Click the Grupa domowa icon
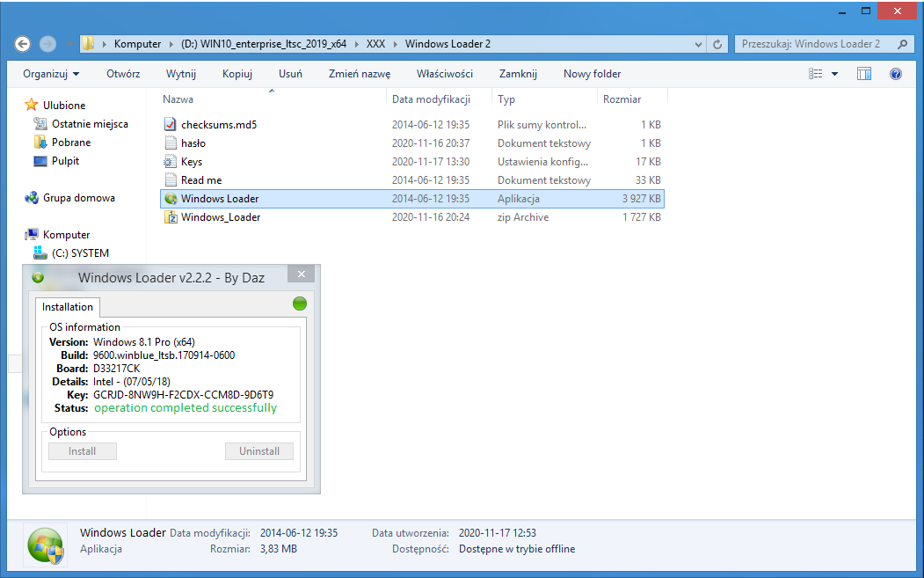The height and width of the screenshot is (578, 924). pyautogui.click(x=32, y=198)
